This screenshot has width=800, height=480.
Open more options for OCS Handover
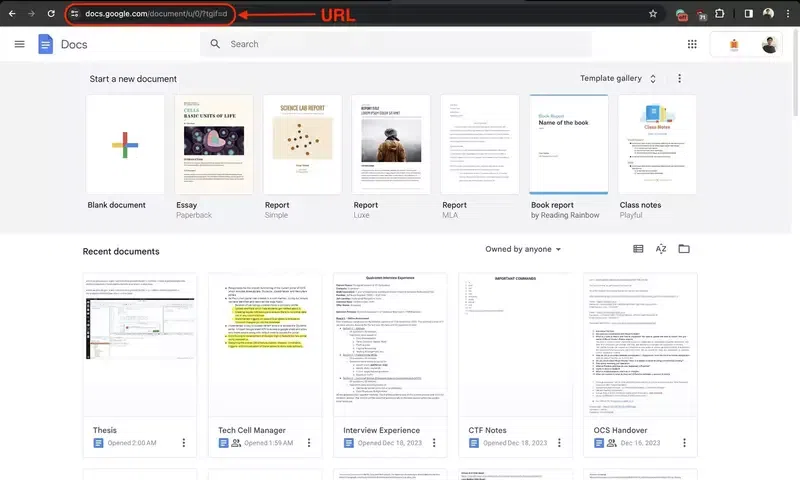pyautogui.click(x=684, y=443)
